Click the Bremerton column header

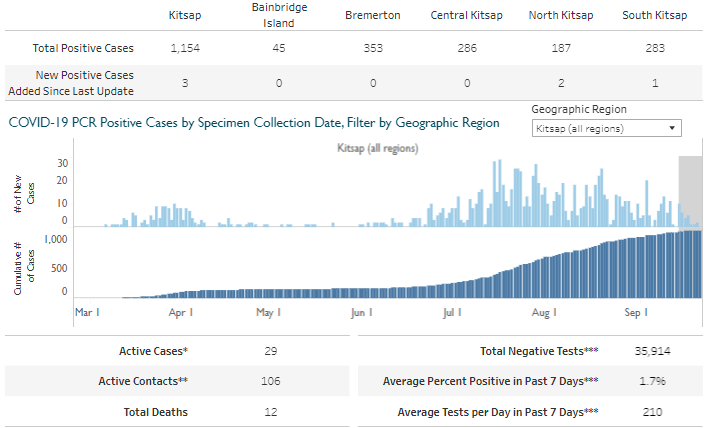pos(371,16)
